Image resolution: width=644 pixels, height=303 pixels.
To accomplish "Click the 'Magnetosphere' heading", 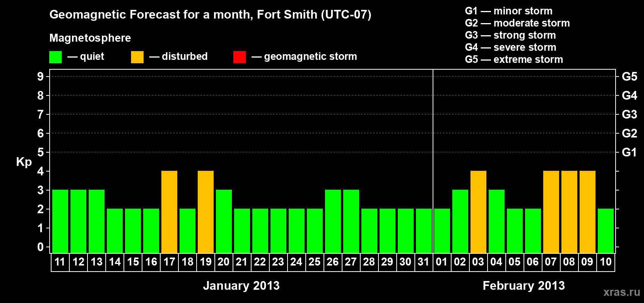I will (90, 38).
